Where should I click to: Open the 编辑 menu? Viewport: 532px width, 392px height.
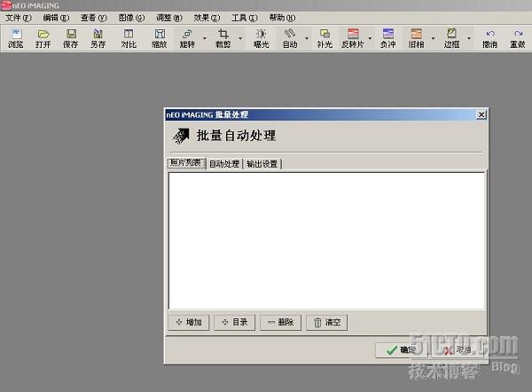coord(56,18)
